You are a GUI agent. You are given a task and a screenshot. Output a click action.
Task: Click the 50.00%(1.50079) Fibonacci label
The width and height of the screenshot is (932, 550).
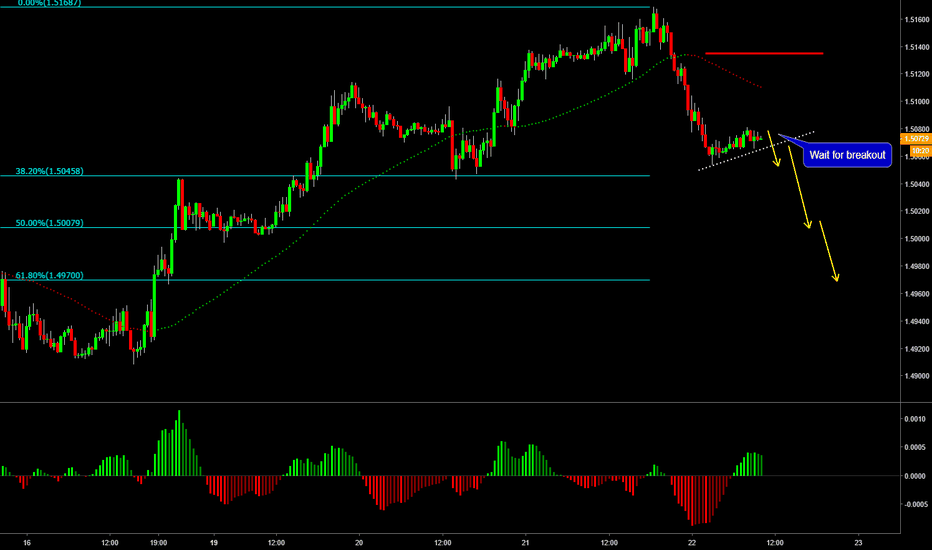(49, 223)
